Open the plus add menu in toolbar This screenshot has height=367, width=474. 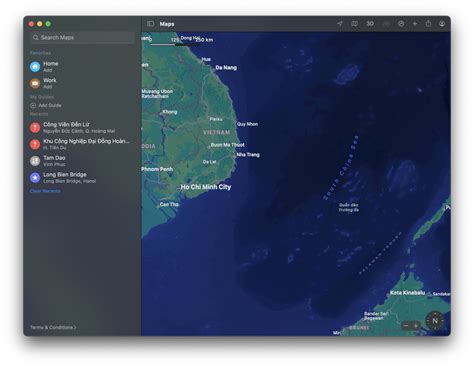click(415, 24)
